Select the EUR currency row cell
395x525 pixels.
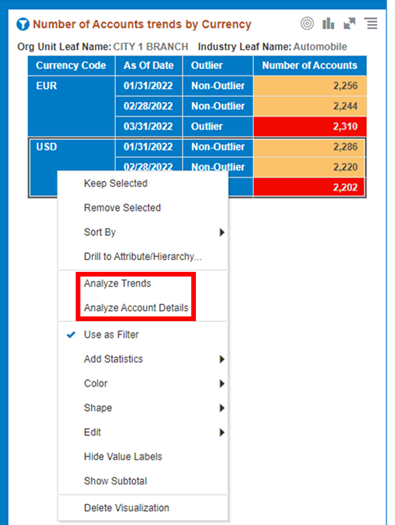pyautogui.click(x=71, y=106)
